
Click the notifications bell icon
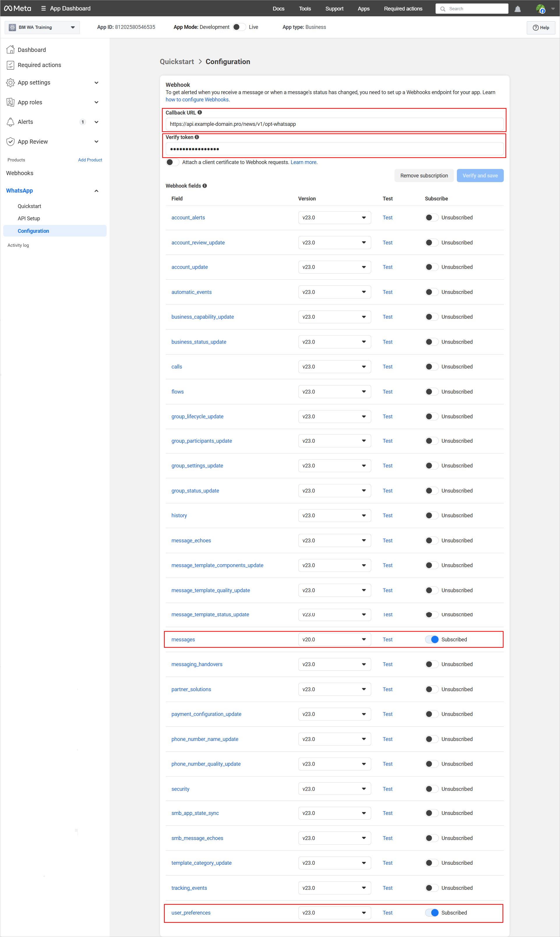click(517, 9)
